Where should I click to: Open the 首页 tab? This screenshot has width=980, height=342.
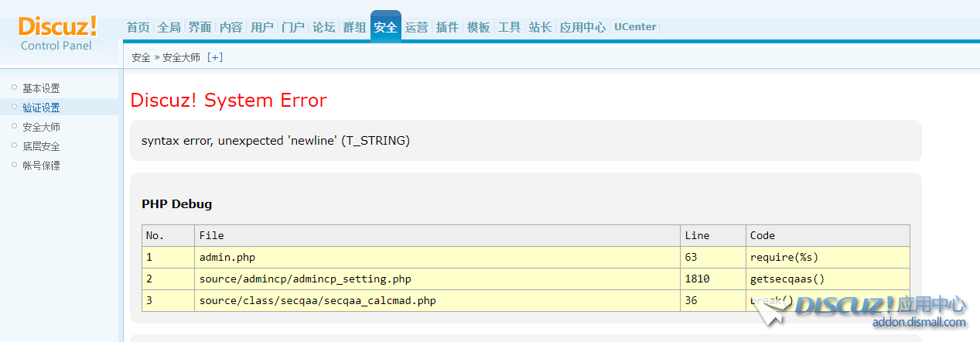point(138,27)
